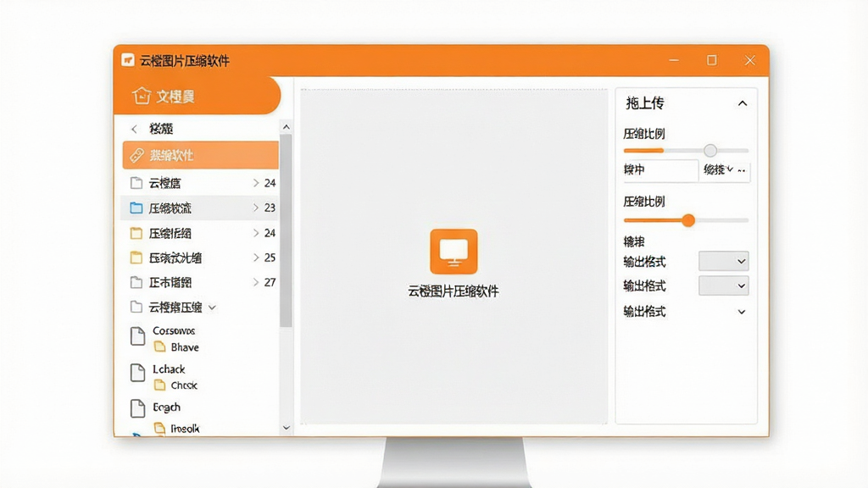
Task: Click the 拖上传 panel heading
Action: tap(644, 103)
